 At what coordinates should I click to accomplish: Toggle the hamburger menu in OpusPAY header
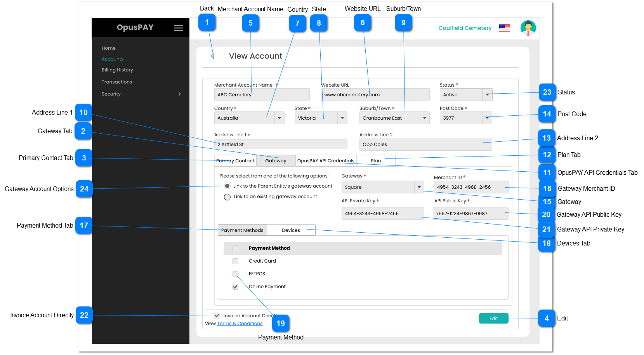pyautogui.click(x=178, y=28)
